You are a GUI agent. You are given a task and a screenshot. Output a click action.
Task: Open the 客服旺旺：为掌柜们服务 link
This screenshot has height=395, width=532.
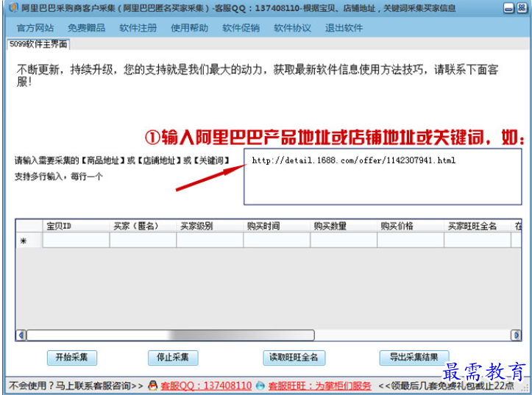point(319,385)
